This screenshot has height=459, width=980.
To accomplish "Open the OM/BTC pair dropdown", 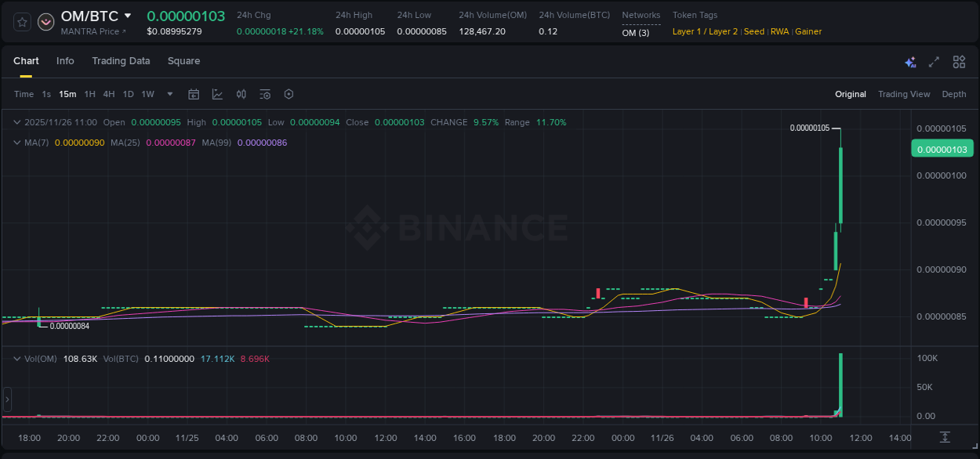I will coord(128,16).
